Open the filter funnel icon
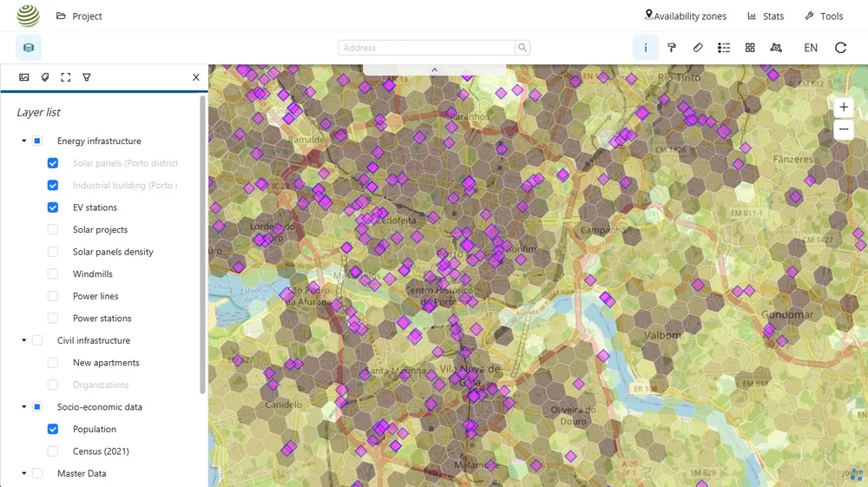 pyautogui.click(x=87, y=77)
